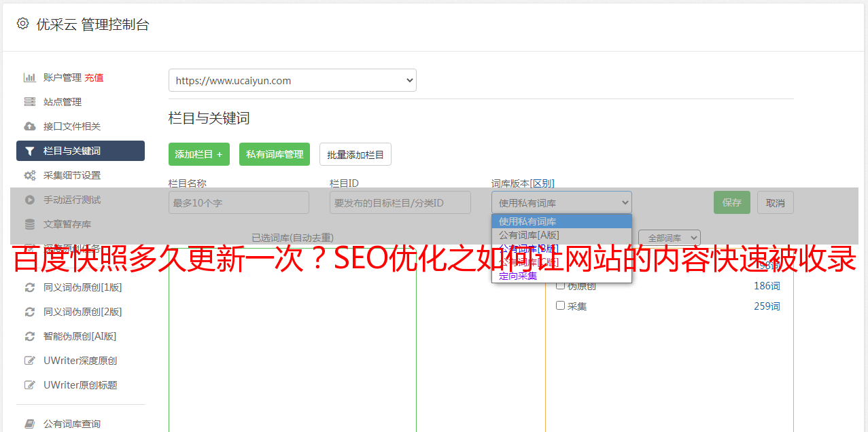Open the 259词 link
Viewport: 868px width, 432px height.
767,306
